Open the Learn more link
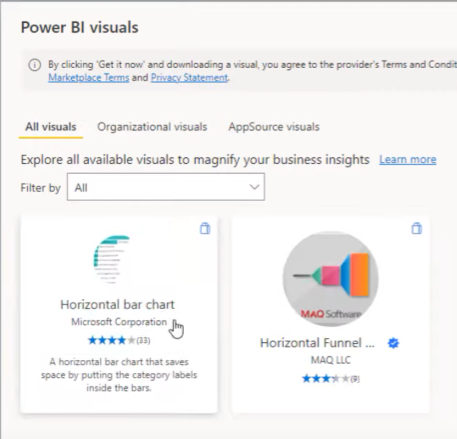The width and height of the screenshot is (457, 439). coord(408,160)
